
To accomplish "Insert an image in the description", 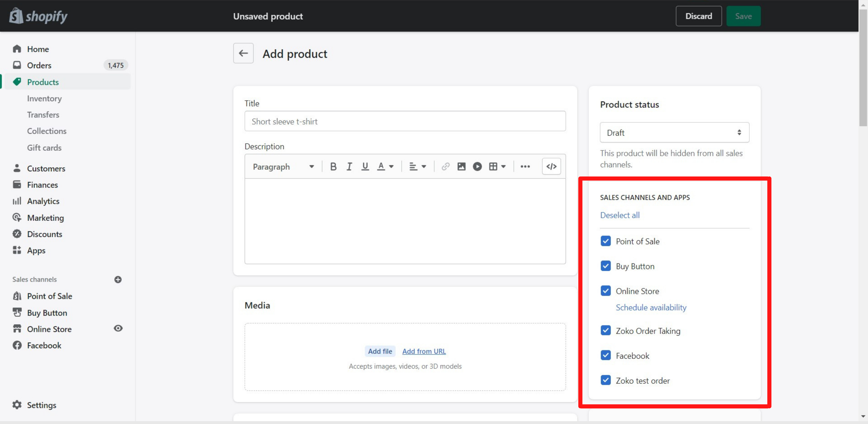I will (x=461, y=166).
